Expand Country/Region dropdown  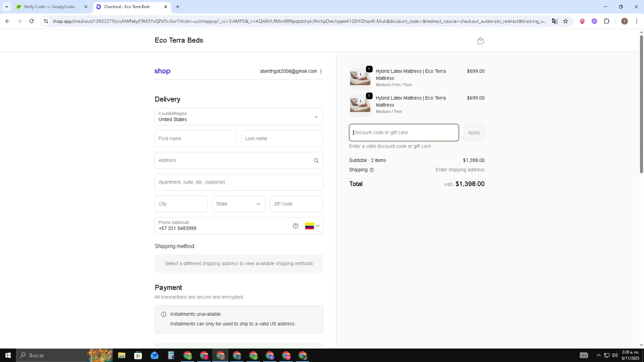tap(239, 117)
